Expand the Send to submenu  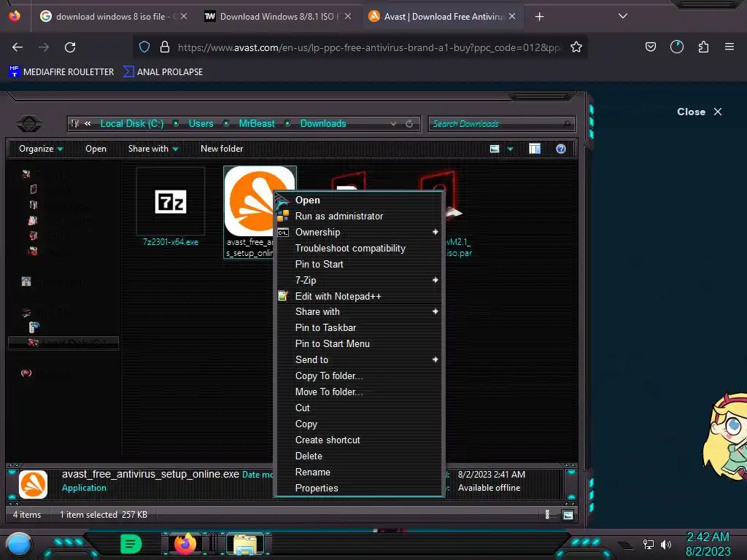point(360,360)
